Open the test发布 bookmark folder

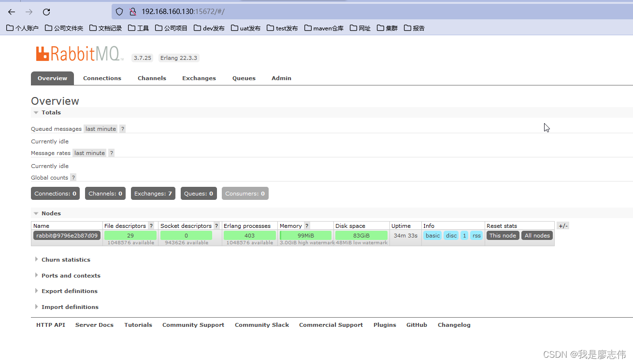(x=282, y=28)
